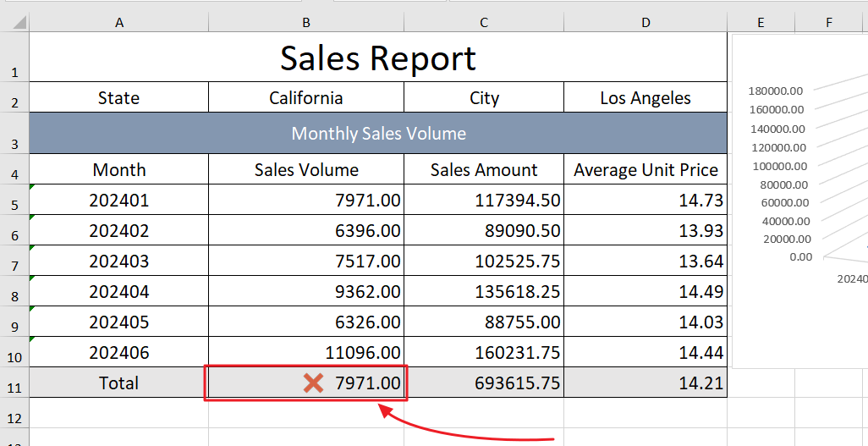Select the Los Angeles cell
The image size is (868, 446).
click(x=646, y=97)
